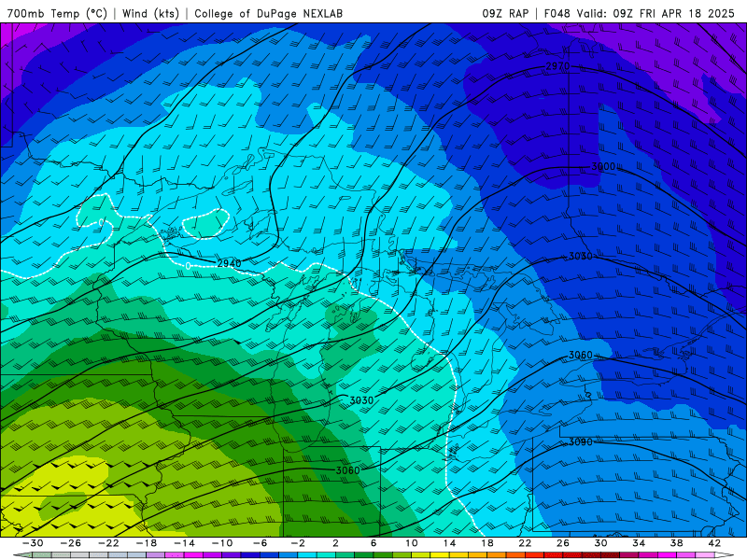This screenshot has width=747, height=560.
Task: Click the '09Z RAP' model run label
Action: [x=505, y=13]
